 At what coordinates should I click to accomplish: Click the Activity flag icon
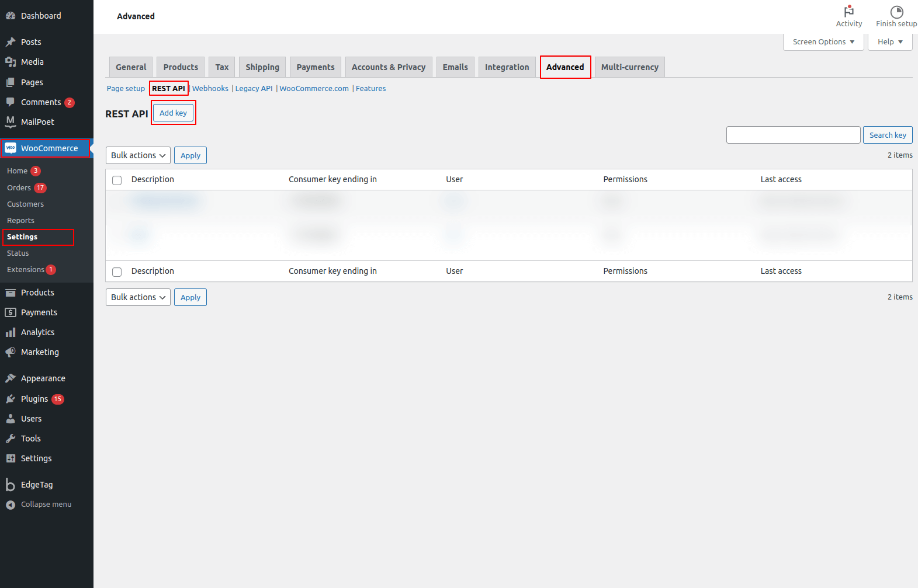[848, 12]
